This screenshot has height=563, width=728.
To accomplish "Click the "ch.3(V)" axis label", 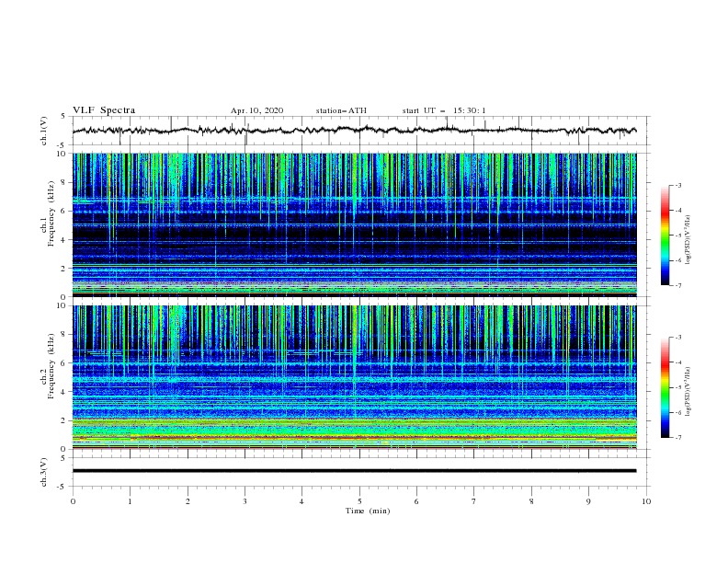I will (x=44, y=472).
